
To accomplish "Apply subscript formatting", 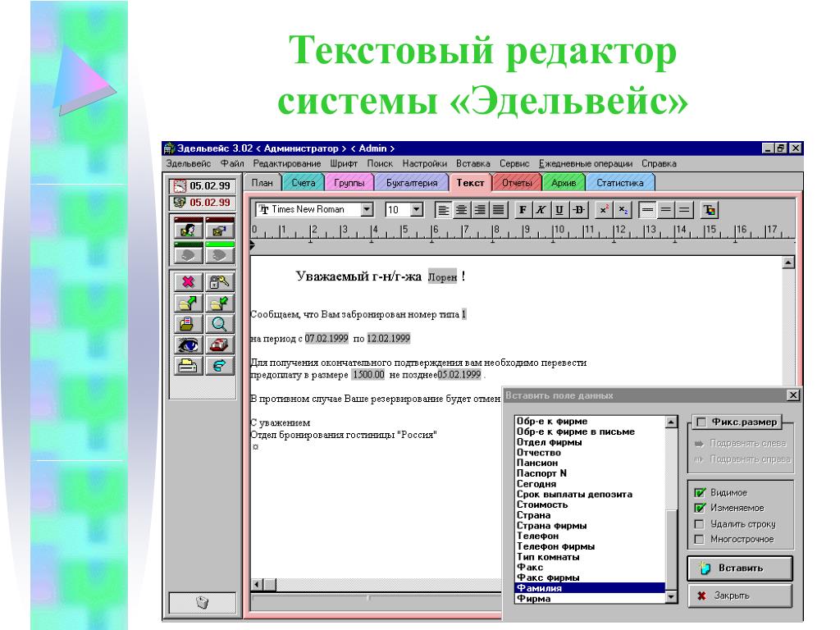I will pos(623,210).
